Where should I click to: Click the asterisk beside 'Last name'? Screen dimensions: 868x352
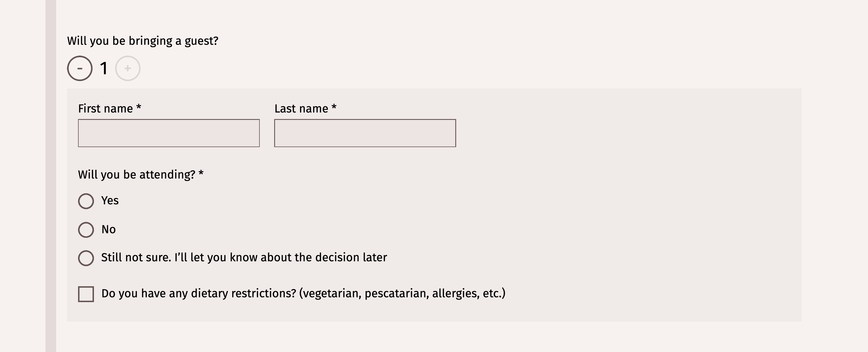coord(334,107)
